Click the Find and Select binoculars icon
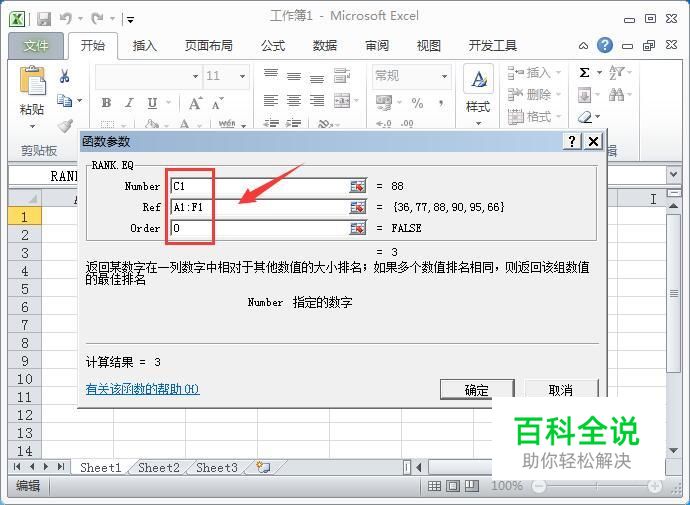Viewport: 690px width, 505px height. (x=616, y=94)
